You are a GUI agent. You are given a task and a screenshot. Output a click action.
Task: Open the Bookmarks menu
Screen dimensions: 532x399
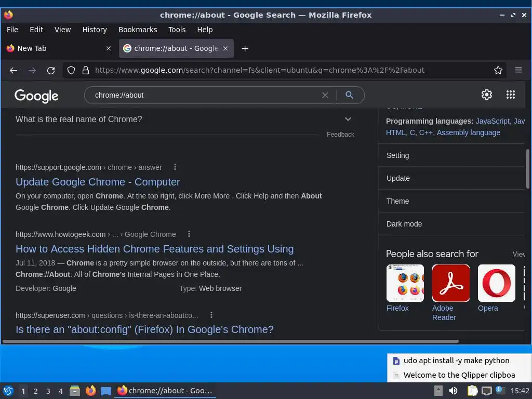coord(138,30)
